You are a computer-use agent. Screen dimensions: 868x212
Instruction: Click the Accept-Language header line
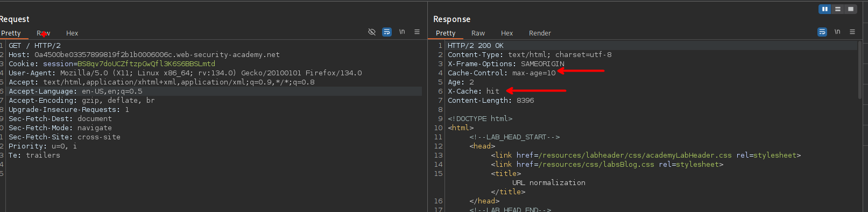click(75, 91)
